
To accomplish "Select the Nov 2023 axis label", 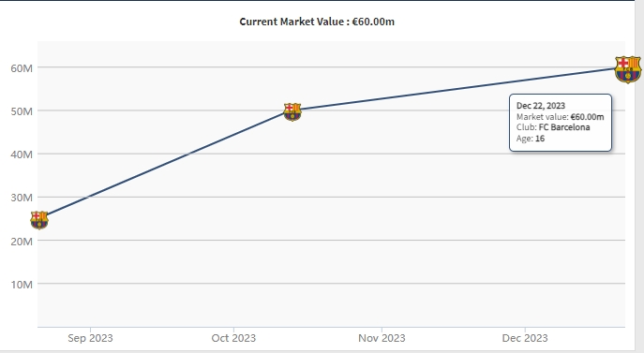I will (382, 338).
